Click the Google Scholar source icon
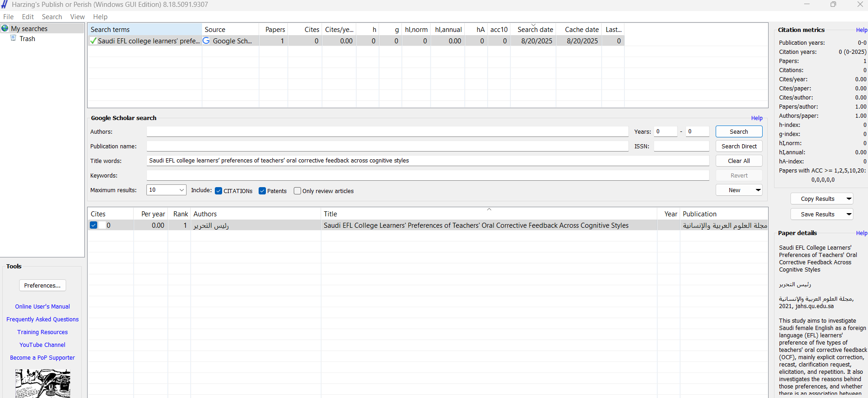 (207, 41)
